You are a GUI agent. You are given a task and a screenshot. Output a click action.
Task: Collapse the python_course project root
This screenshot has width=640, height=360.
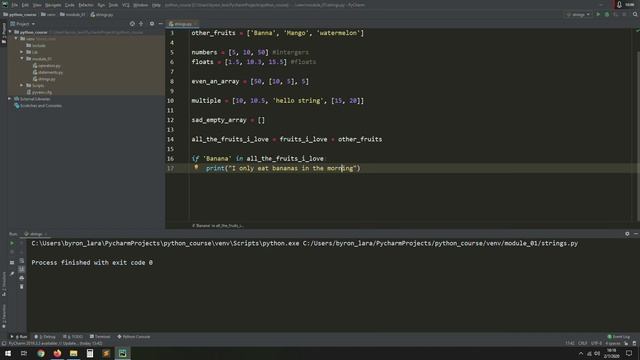click(10, 32)
